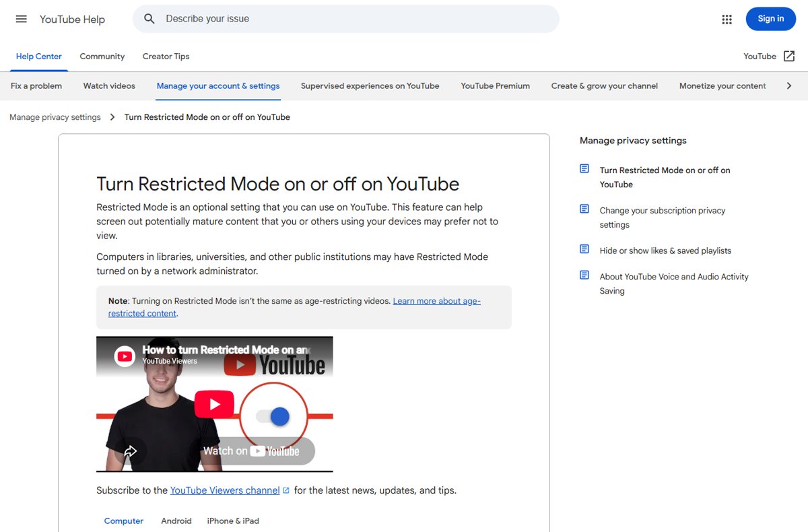Open Hide or show likes & saved playlists
This screenshot has height=532, width=808.
pyautogui.click(x=665, y=251)
